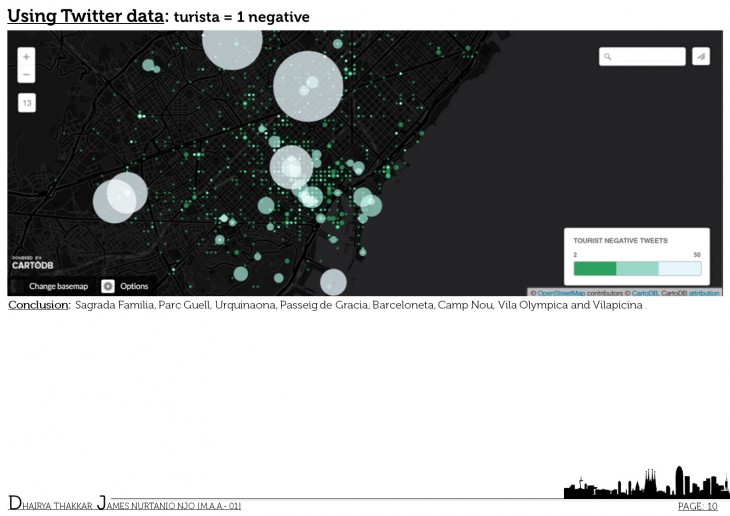Open the Options gear icon
The height and width of the screenshot is (516, 730).
pyautogui.click(x=108, y=286)
